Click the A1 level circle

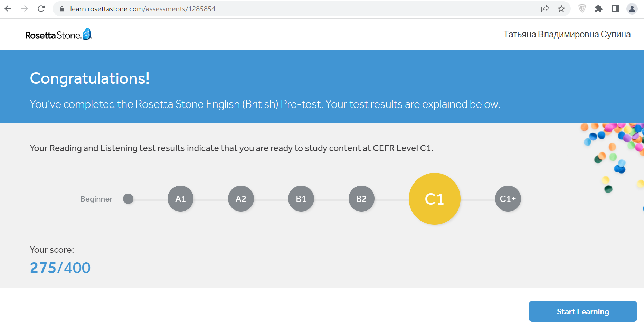point(180,199)
